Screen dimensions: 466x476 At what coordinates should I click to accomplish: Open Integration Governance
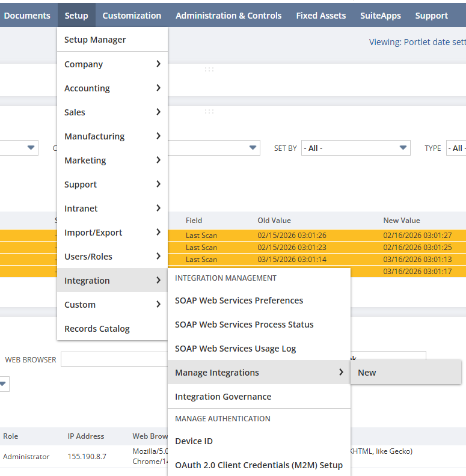259,396
